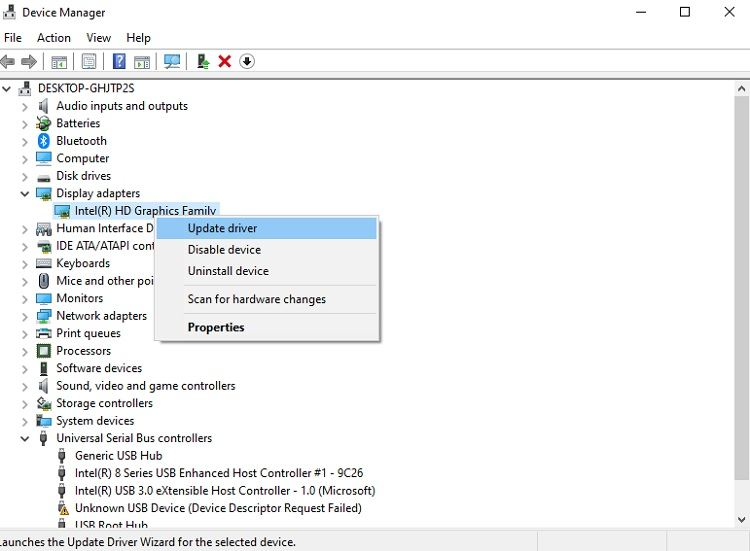
Task: Click the vertical scrollbar down arrow
Action: click(x=741, y=520)
